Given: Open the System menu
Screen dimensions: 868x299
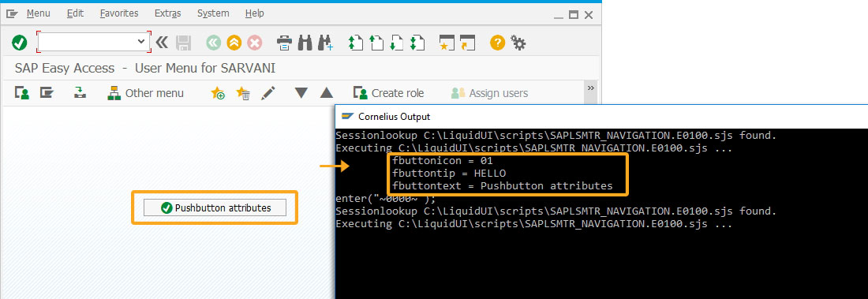Looking at the screenshot, I should pyautogui.click(x=213, y=13).
